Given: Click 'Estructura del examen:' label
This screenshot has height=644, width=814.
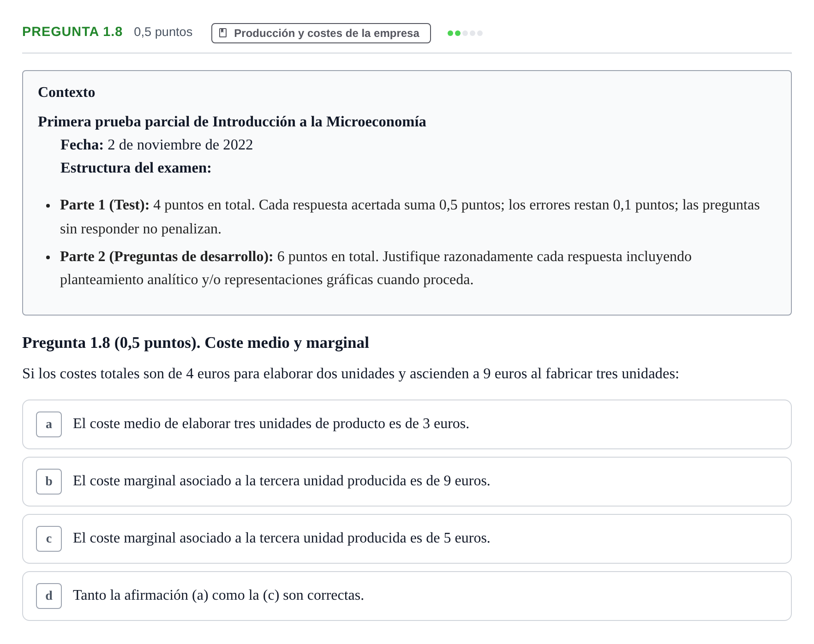Looking at the screenshot, I should pos(136,168).
